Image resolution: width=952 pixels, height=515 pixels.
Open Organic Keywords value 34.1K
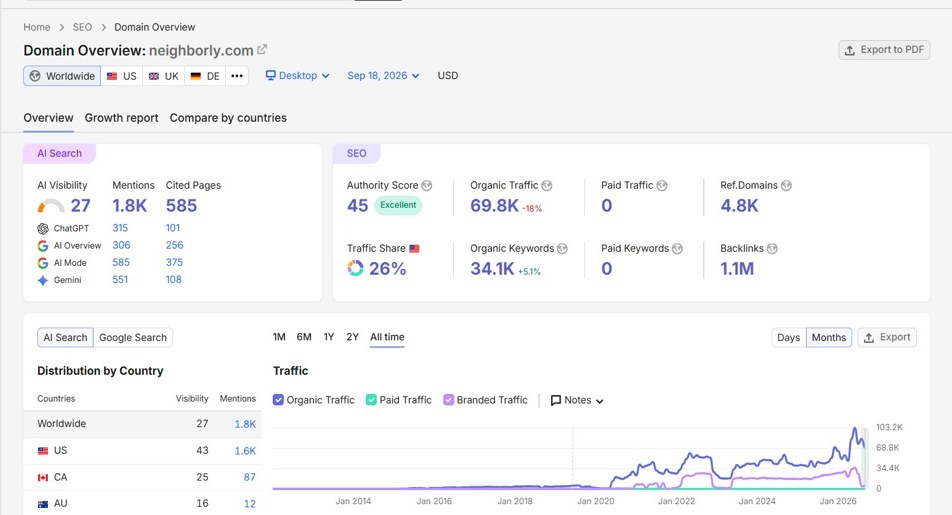[x=492, y=268]
